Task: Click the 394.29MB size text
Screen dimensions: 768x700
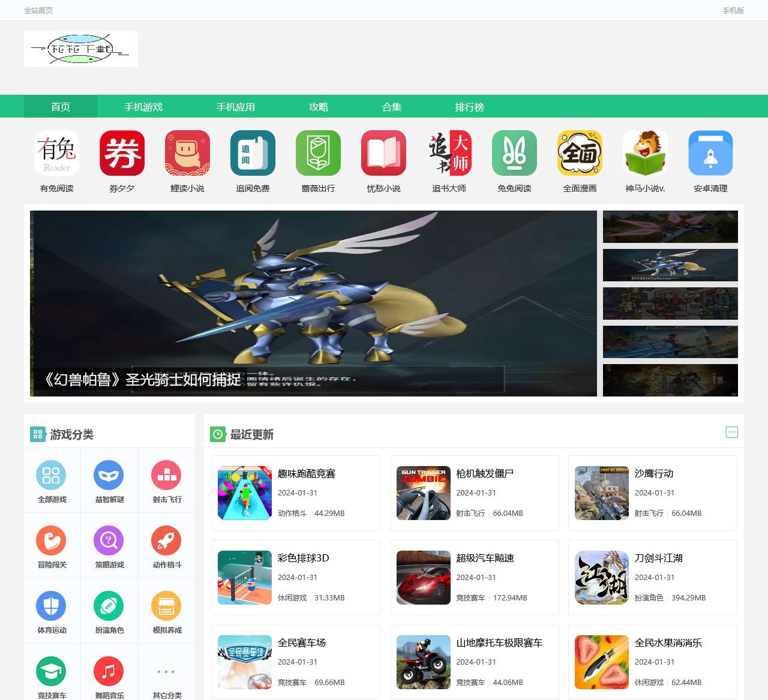Action: pos(689,598)
